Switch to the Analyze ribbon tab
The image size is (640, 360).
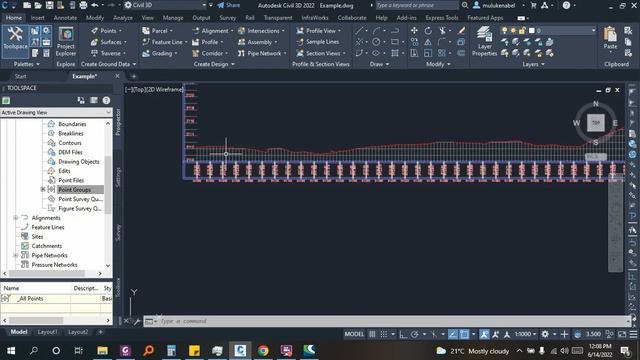(122, 18)
